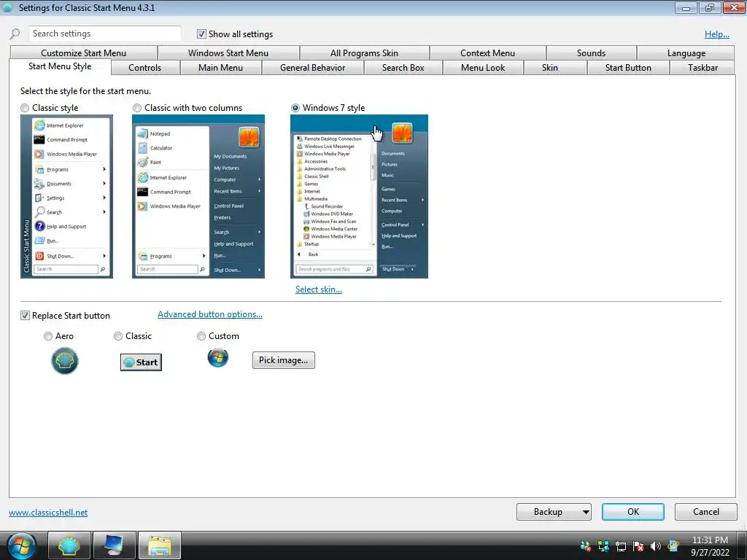Open the Context Menu tab
This screenshot has width=747, height=560.
tap(487, 52)
